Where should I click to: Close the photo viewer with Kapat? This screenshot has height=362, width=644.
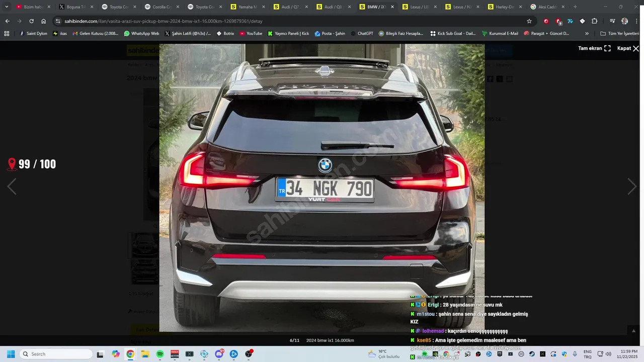coord(628,48)
